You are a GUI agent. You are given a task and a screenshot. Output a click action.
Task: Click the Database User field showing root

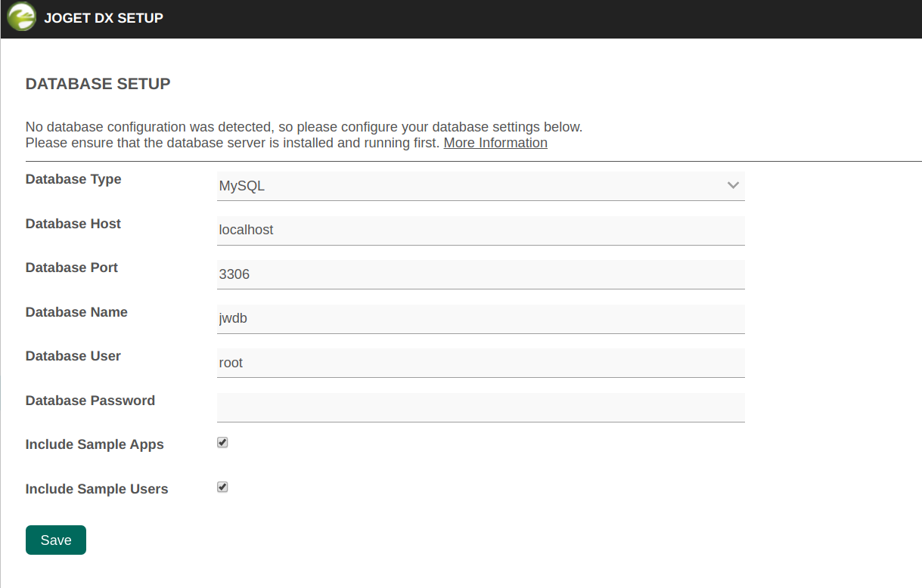tap(480, 363)
